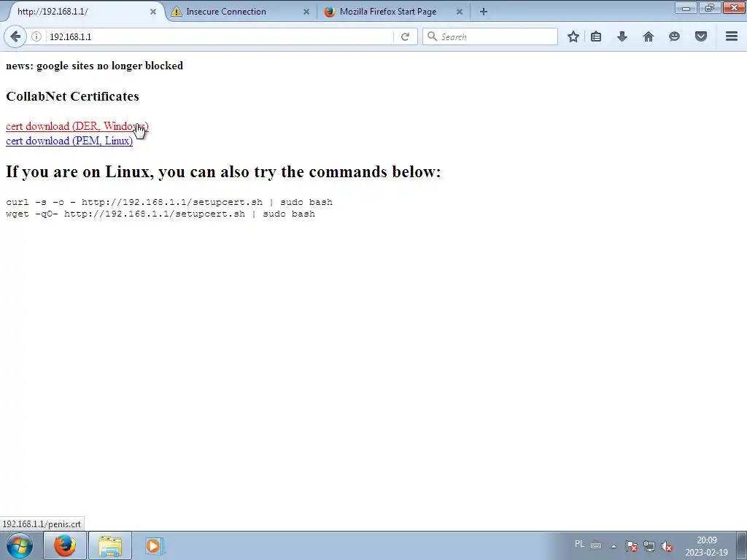747x560 pixels.
Task: Close the Insecure Connection tab
Action: pos(306,12)
